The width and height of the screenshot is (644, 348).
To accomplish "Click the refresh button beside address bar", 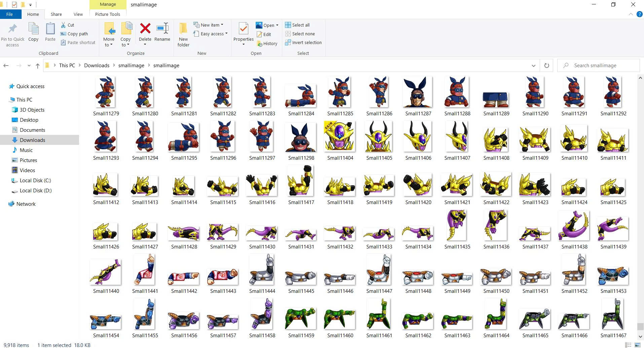I will click(546, 66).
